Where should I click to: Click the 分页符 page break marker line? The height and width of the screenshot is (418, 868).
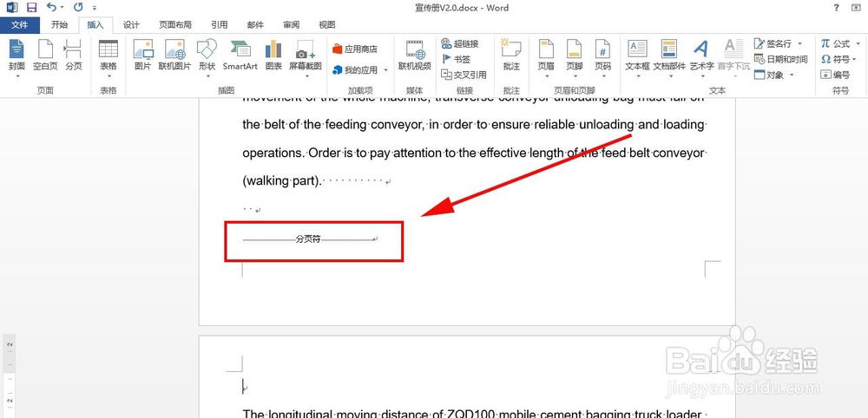click(310, 239)
